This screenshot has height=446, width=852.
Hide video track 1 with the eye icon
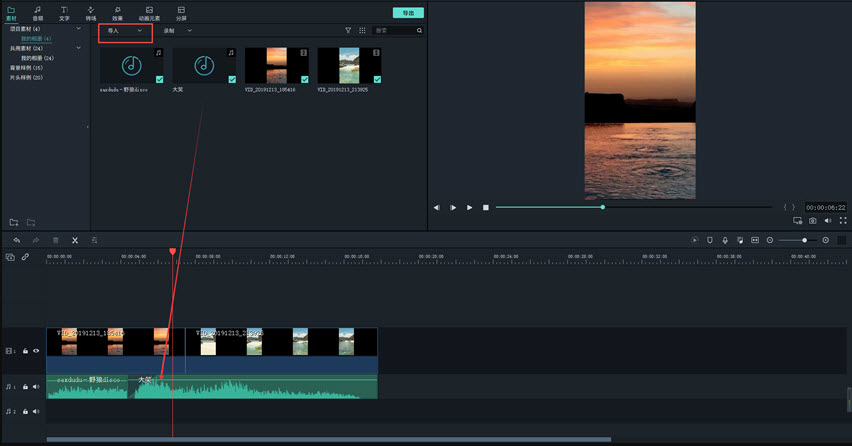click(37, 351)
